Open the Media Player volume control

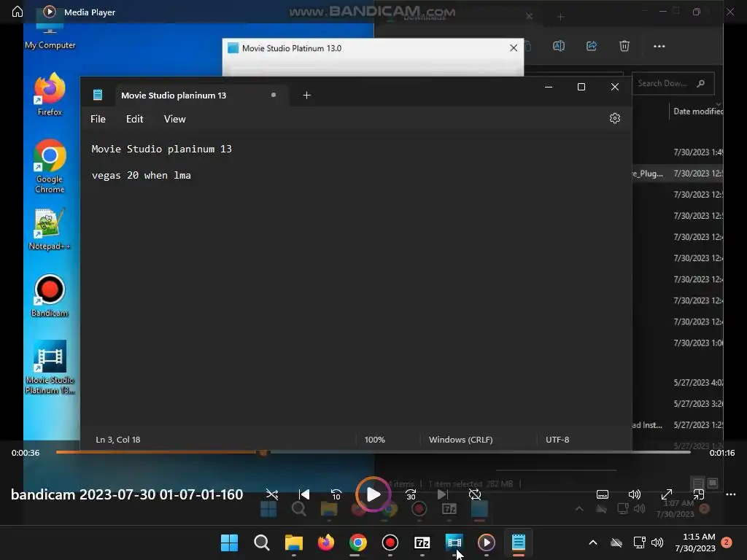(634, 494)
